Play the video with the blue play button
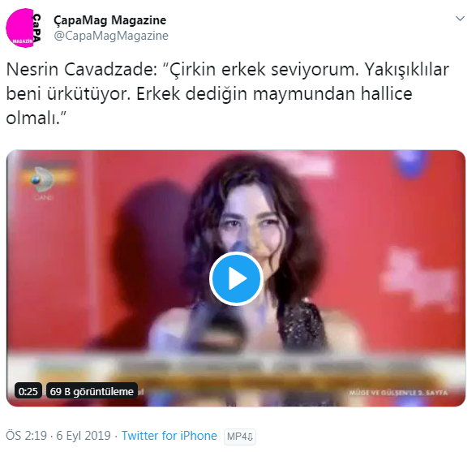Image resolution: width=476 pixels, height=452 pixels. click(236, 278)
